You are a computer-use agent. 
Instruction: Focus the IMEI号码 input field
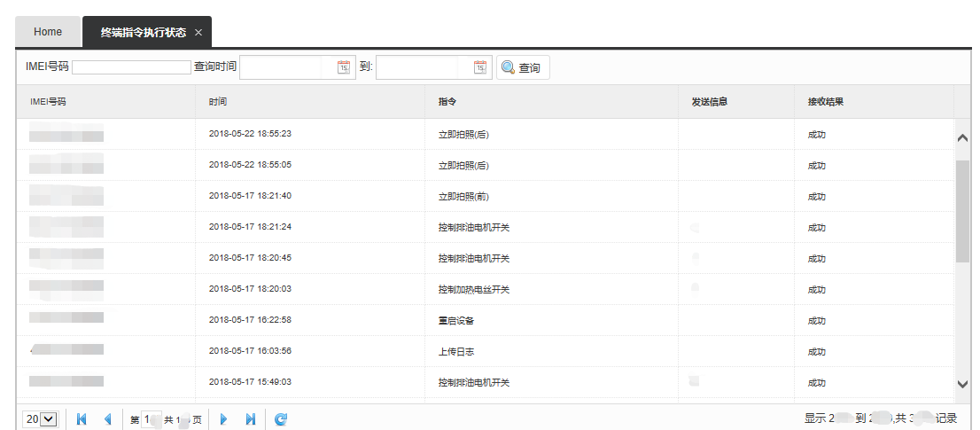[131, 66]
